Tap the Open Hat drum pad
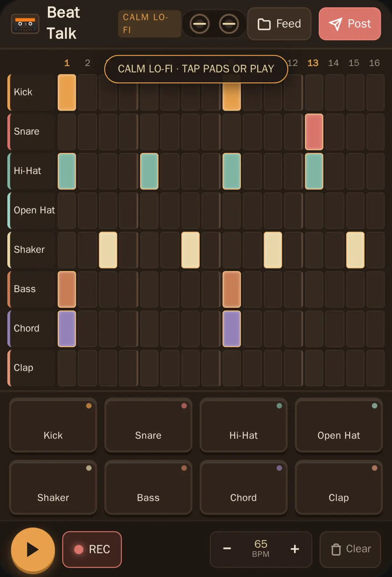The image size is (392, 577). 339,425
